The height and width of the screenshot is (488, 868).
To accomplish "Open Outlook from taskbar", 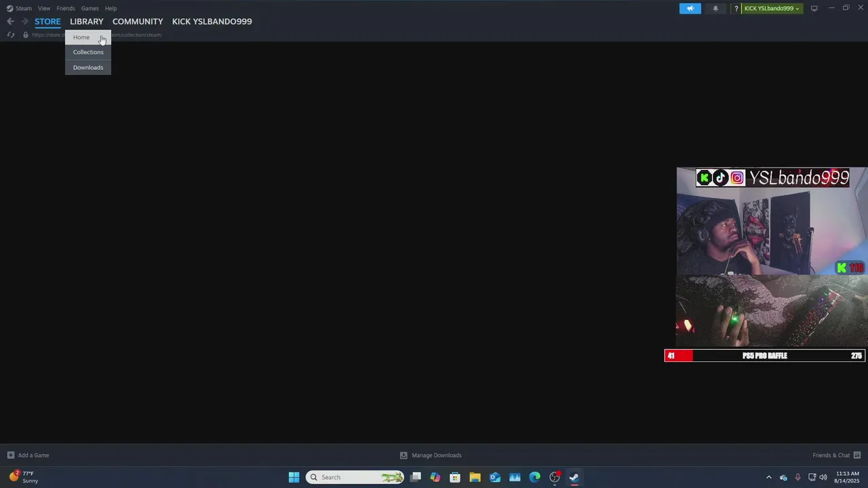I will [x=495, y=477].
